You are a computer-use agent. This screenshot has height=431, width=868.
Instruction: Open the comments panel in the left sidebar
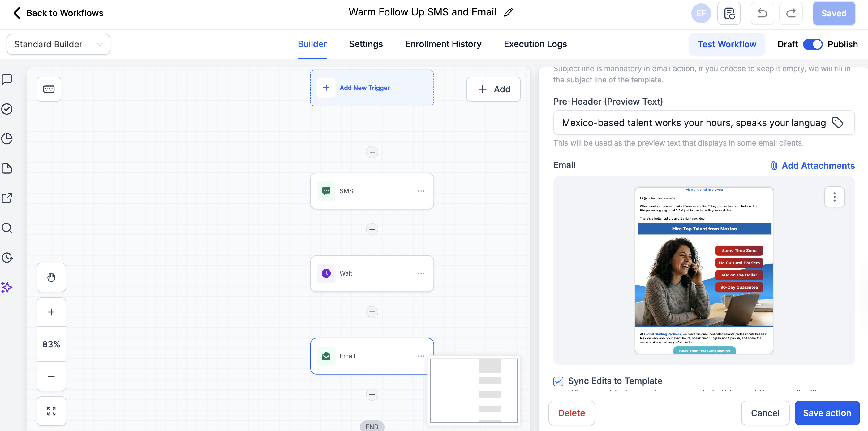(7, 79)
